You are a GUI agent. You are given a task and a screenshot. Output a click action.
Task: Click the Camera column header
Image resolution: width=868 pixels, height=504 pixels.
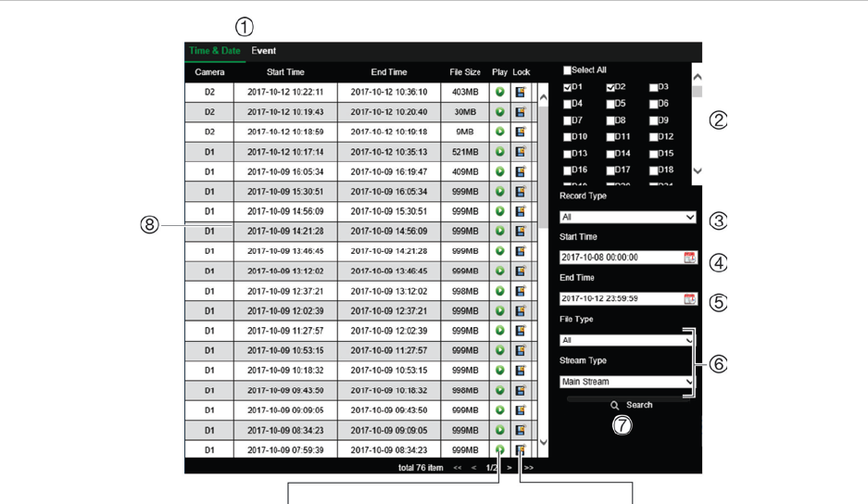(209, 72)
